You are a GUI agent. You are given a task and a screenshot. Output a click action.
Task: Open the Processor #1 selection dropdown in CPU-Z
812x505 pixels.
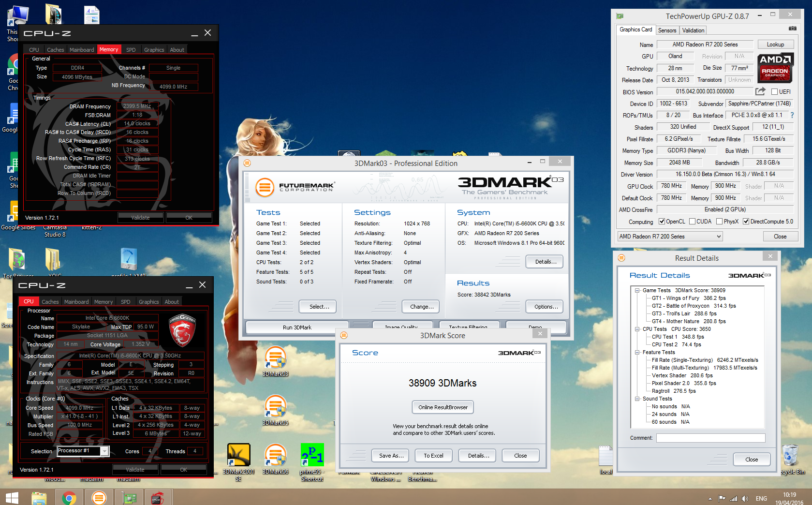[83, 451]
